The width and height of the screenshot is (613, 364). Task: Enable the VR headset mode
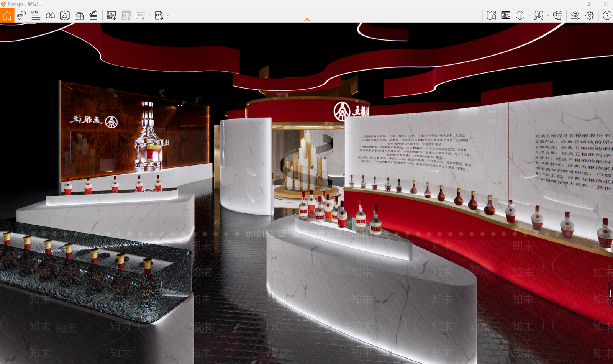[x=558, y=15]
